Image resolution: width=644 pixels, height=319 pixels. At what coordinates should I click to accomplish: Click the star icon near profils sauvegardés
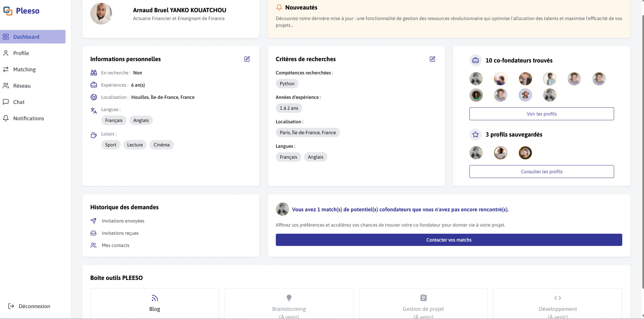pyautogui.click(x=476, y=135)
